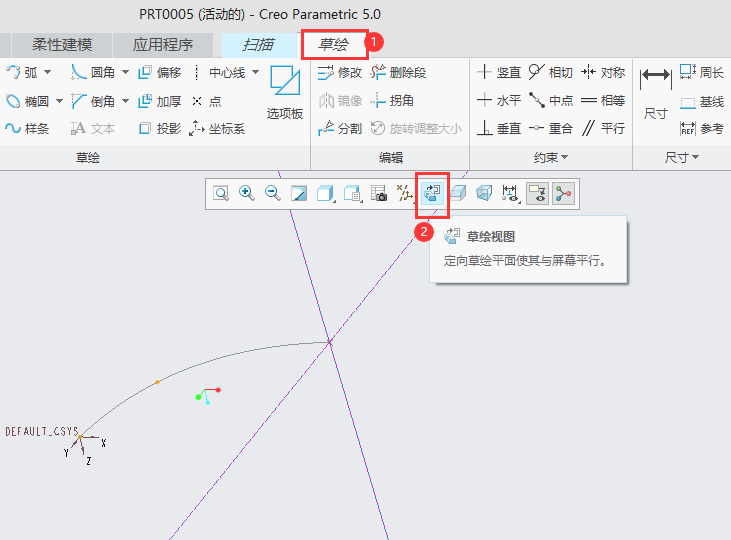Expand the Arc (弧) dropdown arrow
731x540 pixels.
[x=48, y=73]
